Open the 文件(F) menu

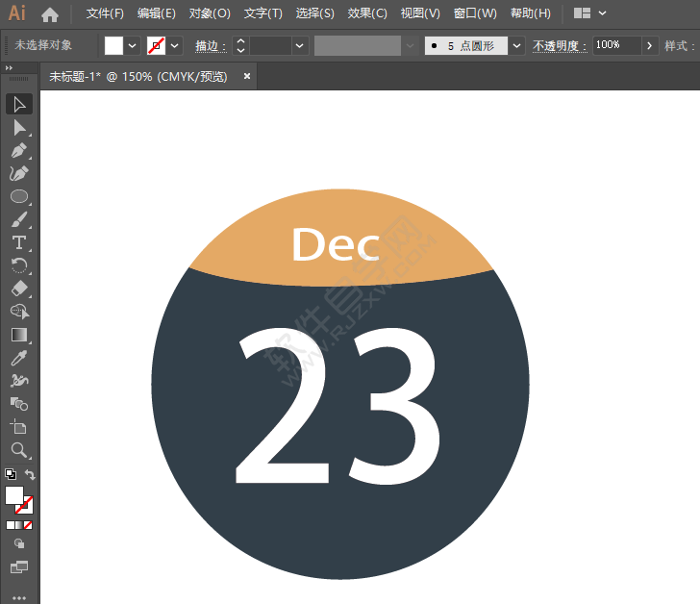(105, 13)
